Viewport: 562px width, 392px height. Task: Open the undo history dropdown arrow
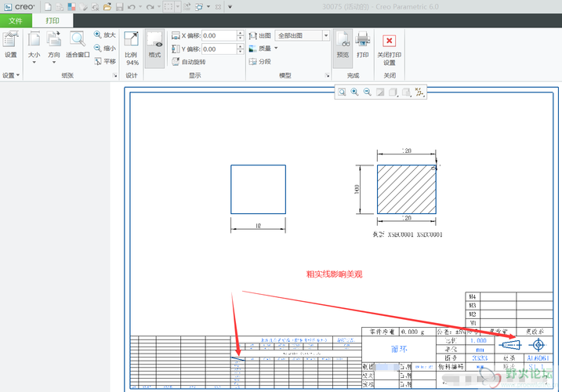tap(140, 7)
